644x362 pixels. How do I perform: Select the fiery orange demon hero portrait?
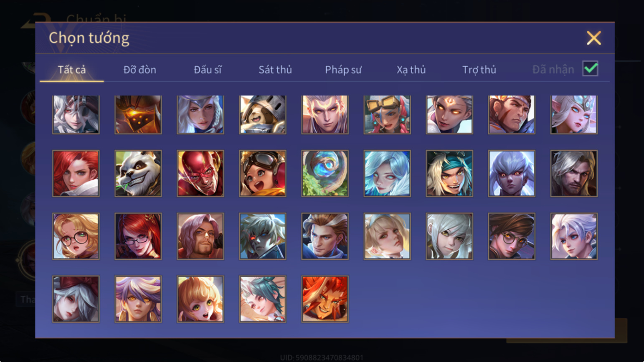click(325, 299)
